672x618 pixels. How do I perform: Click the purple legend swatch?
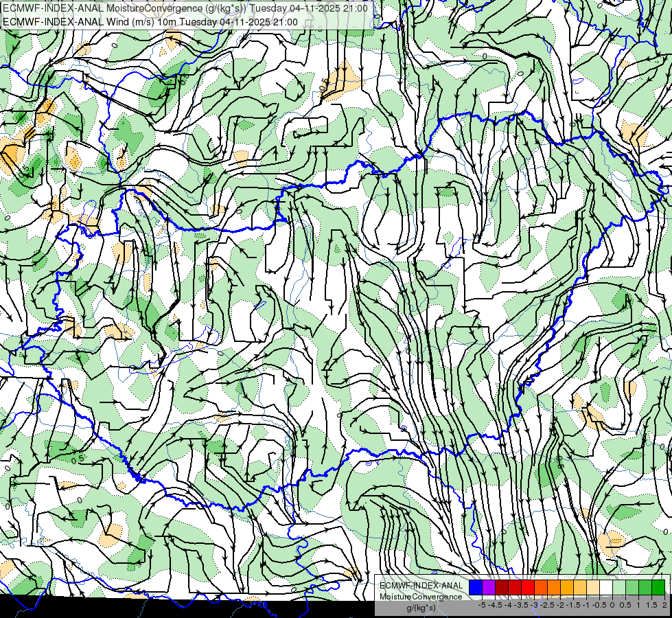pyautogui.click(x=489, y=587)
